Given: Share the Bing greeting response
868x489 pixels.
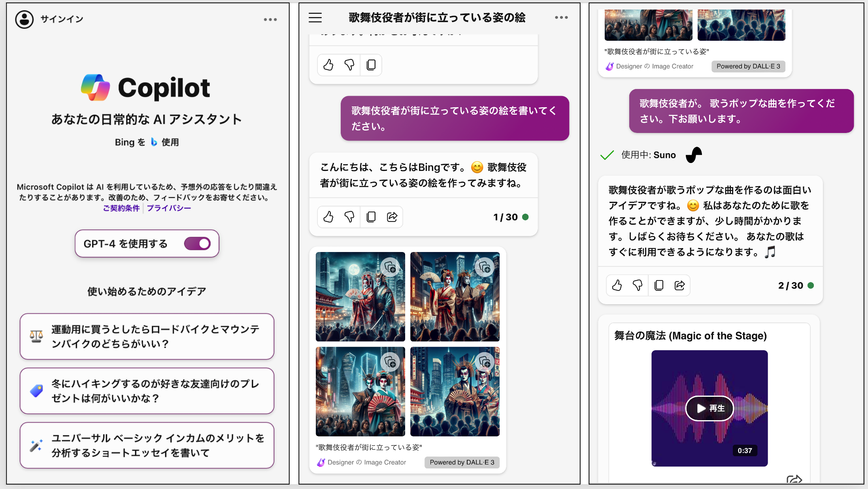Looking at the screenshot, I should 392,217.
